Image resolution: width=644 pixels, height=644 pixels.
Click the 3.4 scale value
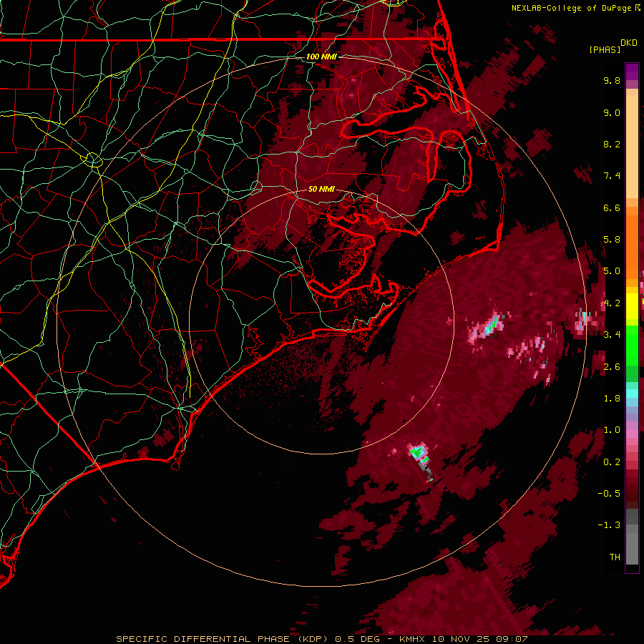tap(612, 335)
